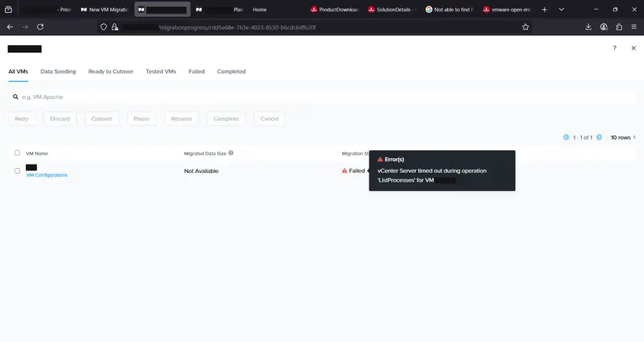
Task: Click the Not Available cell
Action: tap(201, 171)
